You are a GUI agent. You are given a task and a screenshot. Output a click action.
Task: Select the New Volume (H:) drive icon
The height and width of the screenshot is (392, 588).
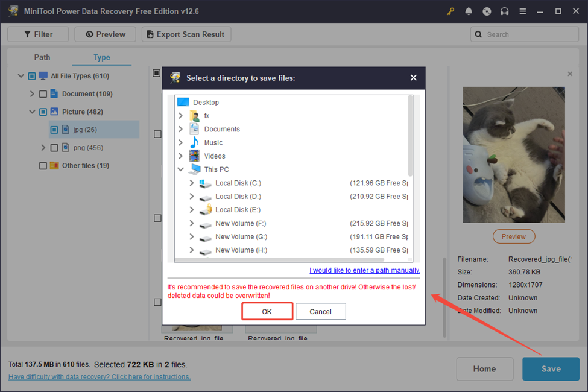205,251
